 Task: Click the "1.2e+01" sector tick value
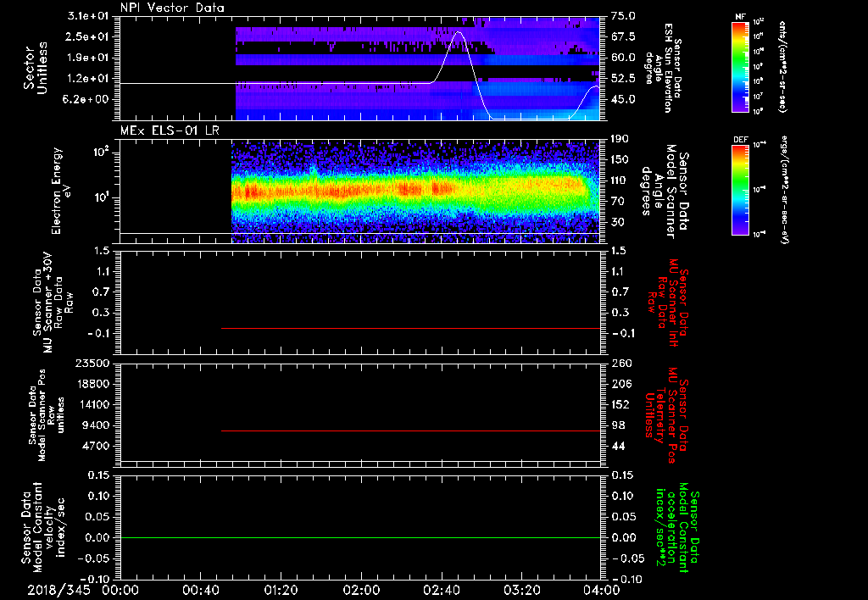(x=87, y=79)
